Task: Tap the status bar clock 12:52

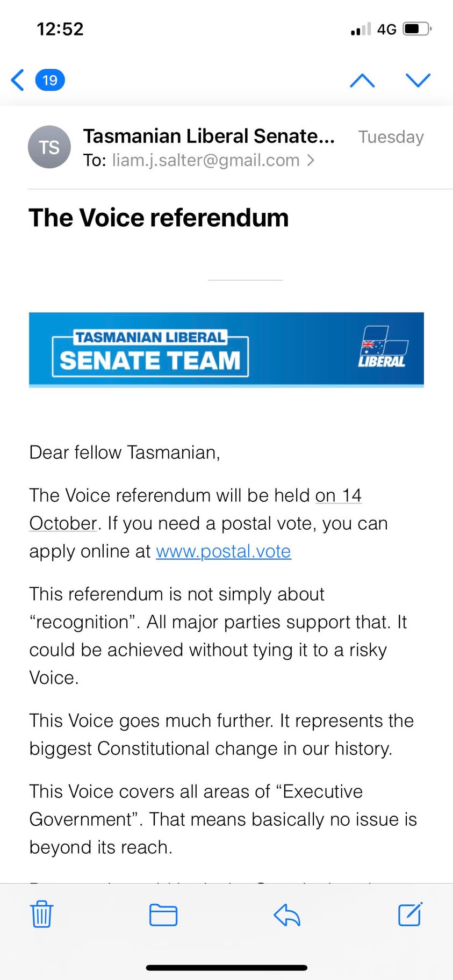Action: click(60, 29)
